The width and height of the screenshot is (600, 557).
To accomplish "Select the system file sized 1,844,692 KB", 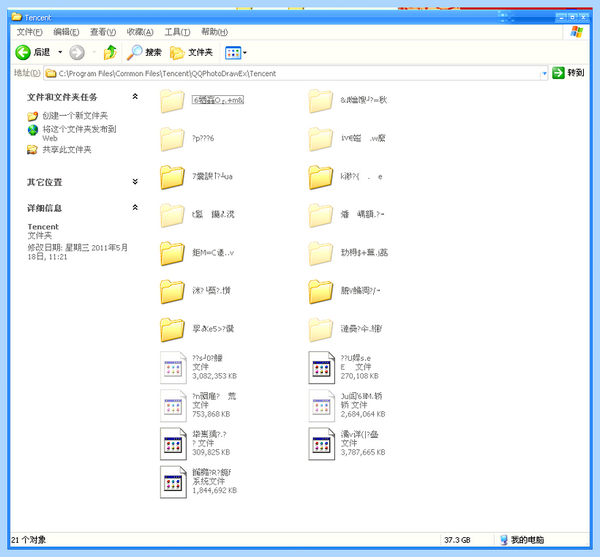I will (x=198, y=482).
